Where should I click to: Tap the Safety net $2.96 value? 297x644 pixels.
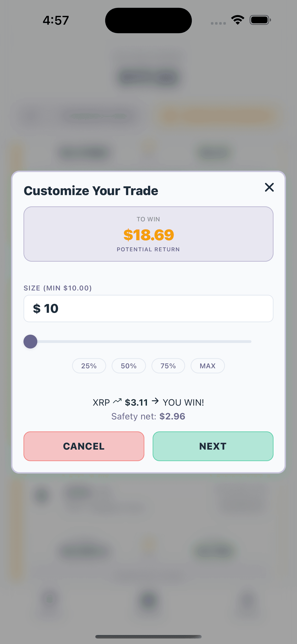coord(172,416)
